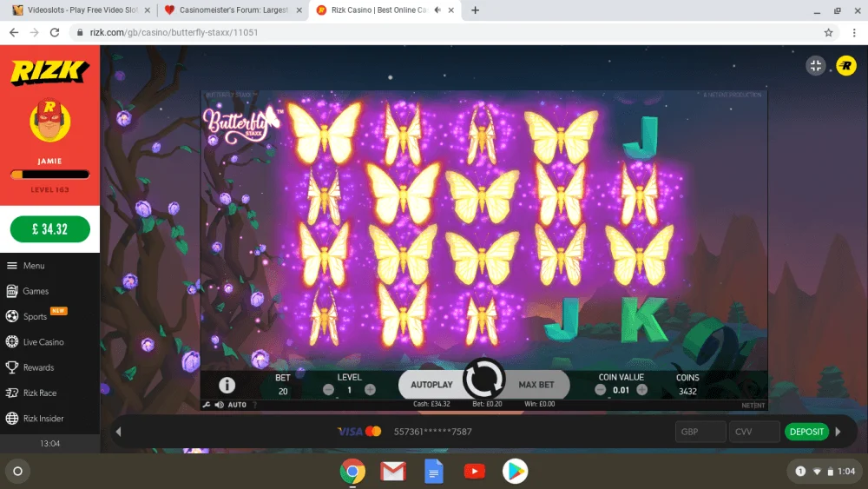Click the Games slot machine icon
Viewport: 868px width, 489px height.
click(x=11, y=291)
